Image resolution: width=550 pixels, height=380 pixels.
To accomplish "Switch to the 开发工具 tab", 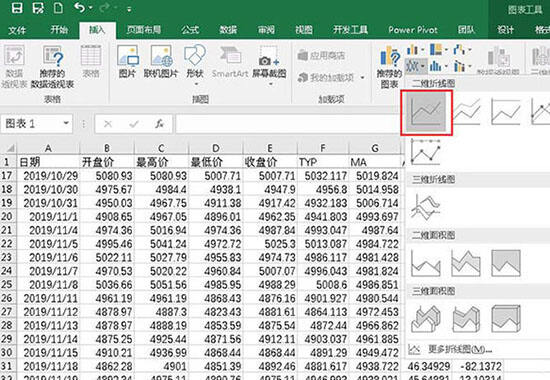I will pos(350,30).
